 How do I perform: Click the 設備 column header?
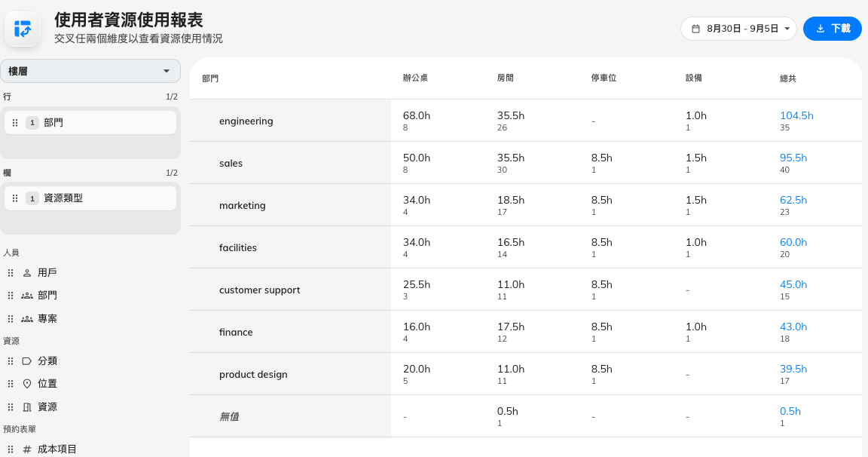click(x=694, y=78)
